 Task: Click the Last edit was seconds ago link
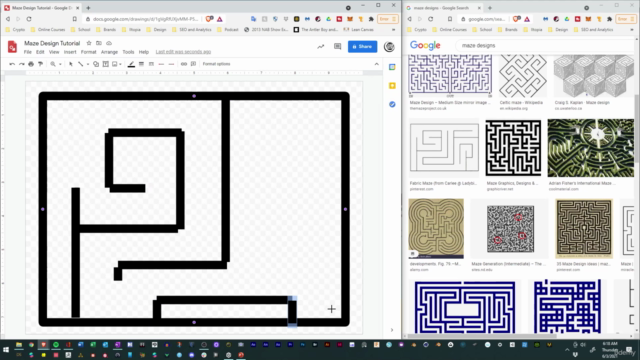[x=183, y=52]
